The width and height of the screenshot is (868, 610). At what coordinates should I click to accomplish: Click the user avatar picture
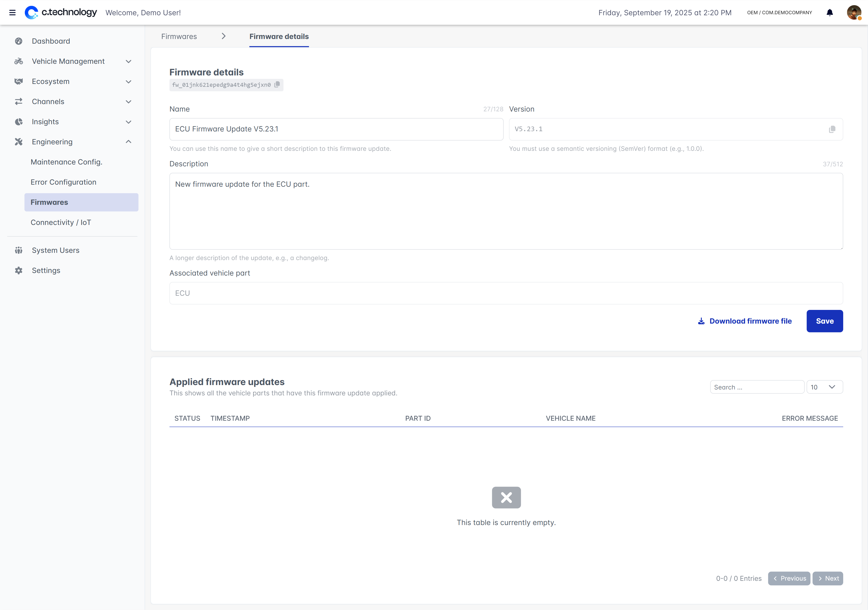[x=854, y=12]
